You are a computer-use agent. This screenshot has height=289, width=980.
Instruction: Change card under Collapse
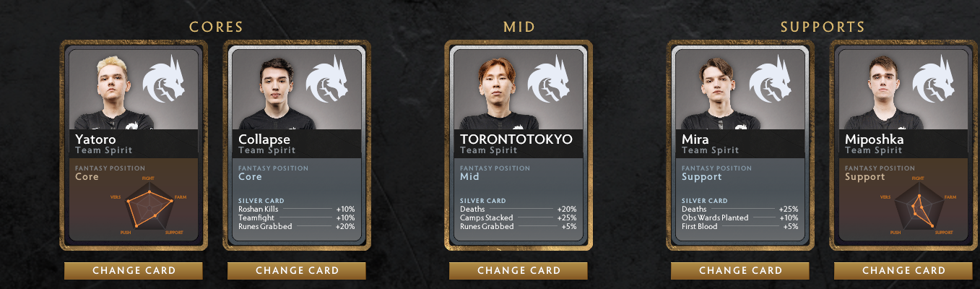coord(297,271)
